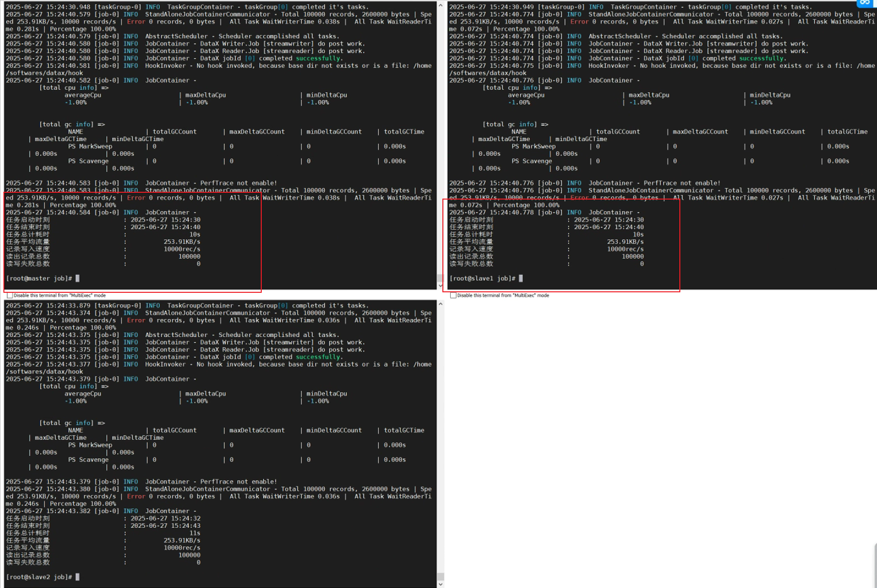This screenshot has height=588, width=877.
Task: Click 'totalGCCount' header in slave2 terminal
Action: pos(174,430)
